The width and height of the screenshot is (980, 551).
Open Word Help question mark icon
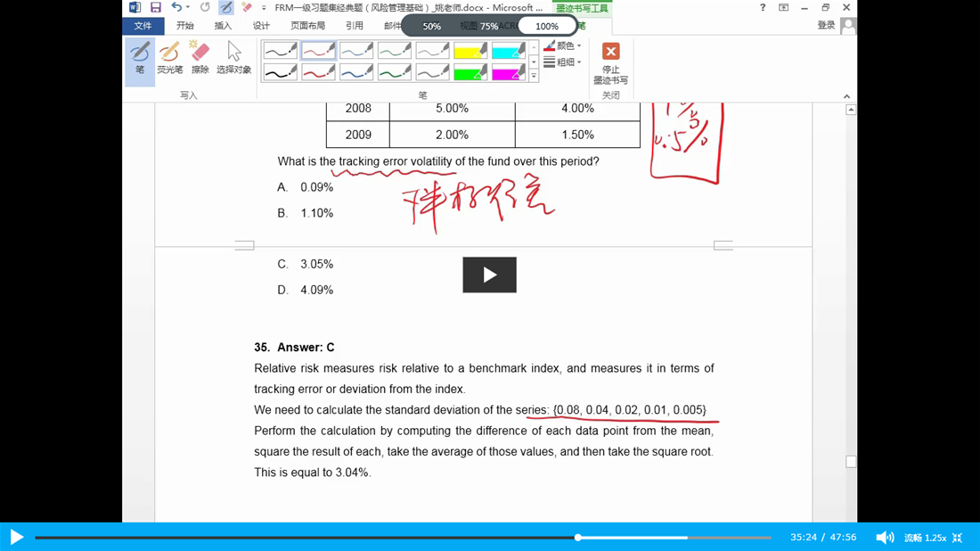(x=763, y=7)
